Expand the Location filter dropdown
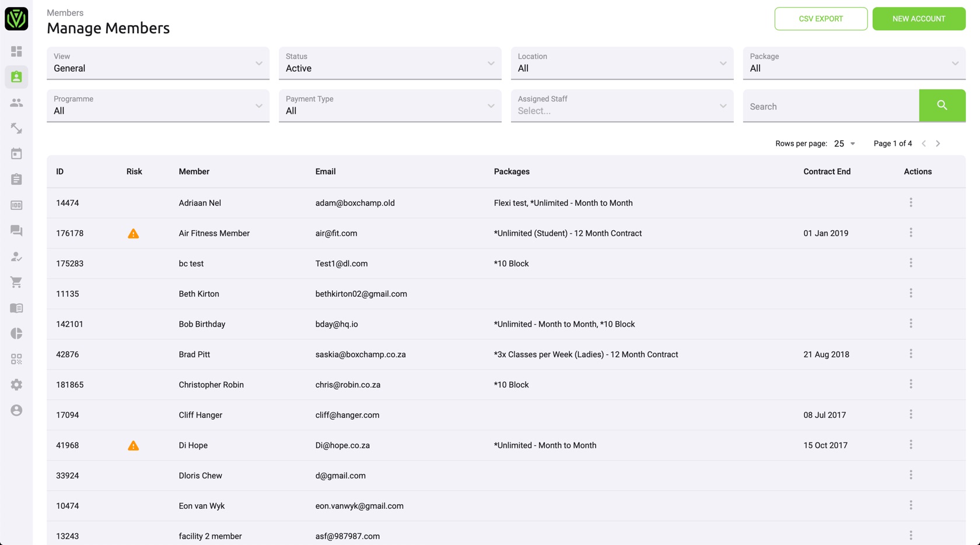The image size is (980, 545). [622, 63]
